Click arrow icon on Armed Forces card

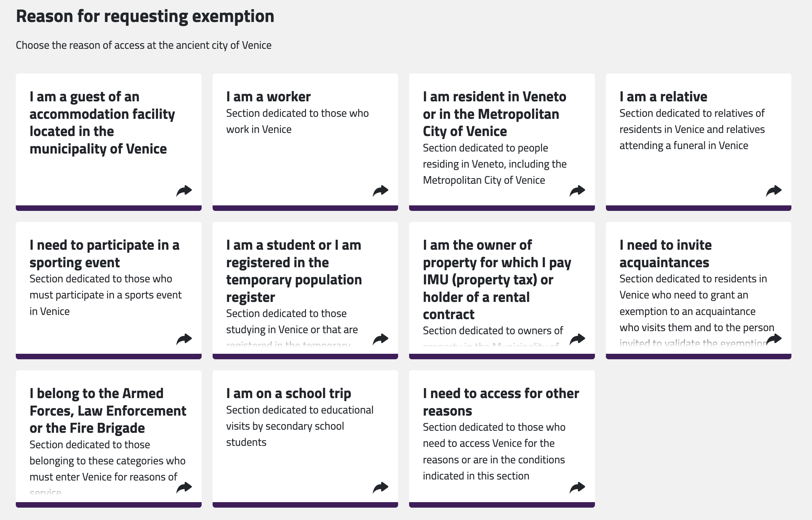tap(184, 488)
